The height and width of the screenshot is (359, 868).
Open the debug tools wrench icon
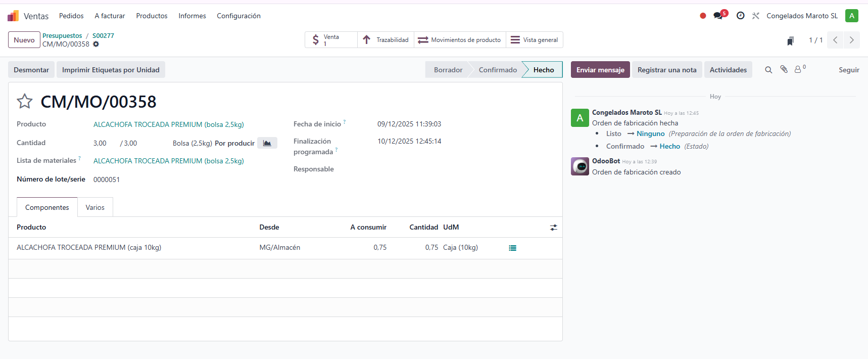755,16
